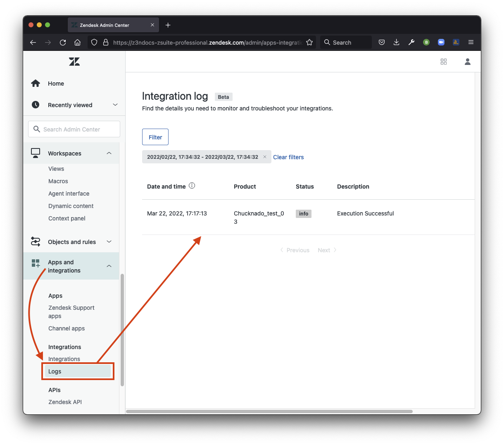Open the user profile icon

[x=468, y=62]
